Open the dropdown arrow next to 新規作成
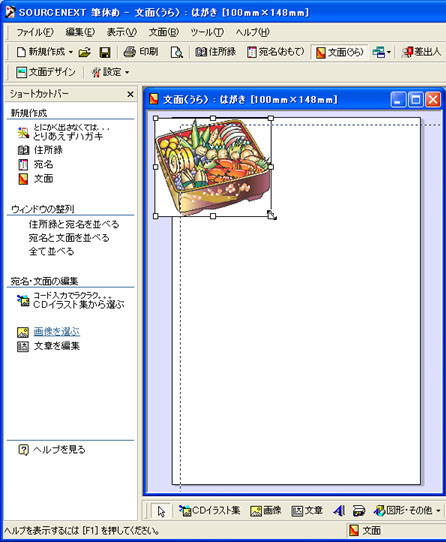Screen dimensions: 446x542 coord(71,53)
